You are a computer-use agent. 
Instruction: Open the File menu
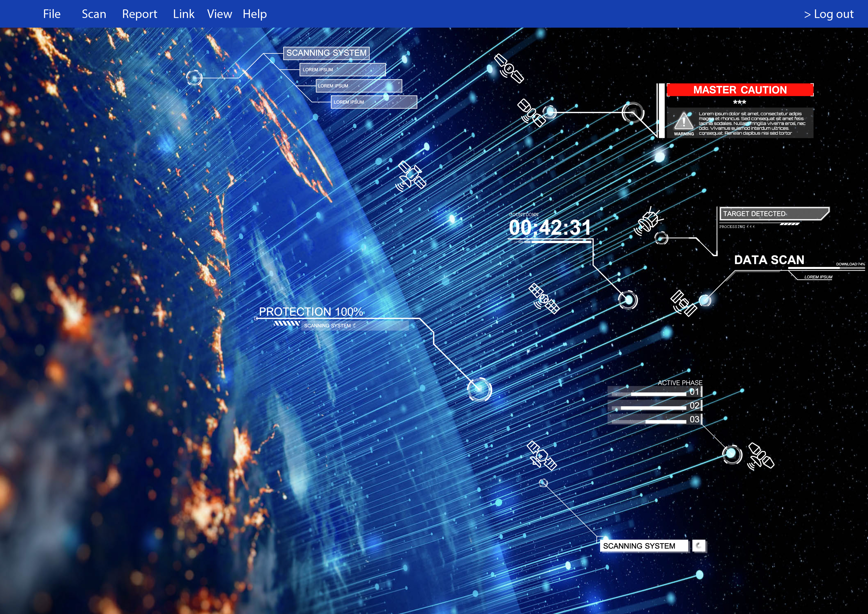pos(52,14)
